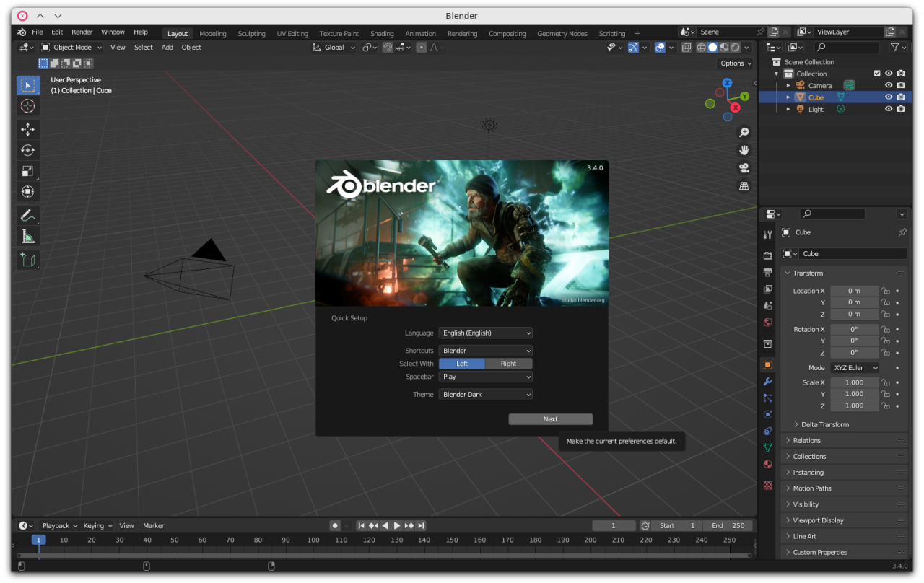Open rotation Mode XYZ Euler dropdown

coord(855,367)
